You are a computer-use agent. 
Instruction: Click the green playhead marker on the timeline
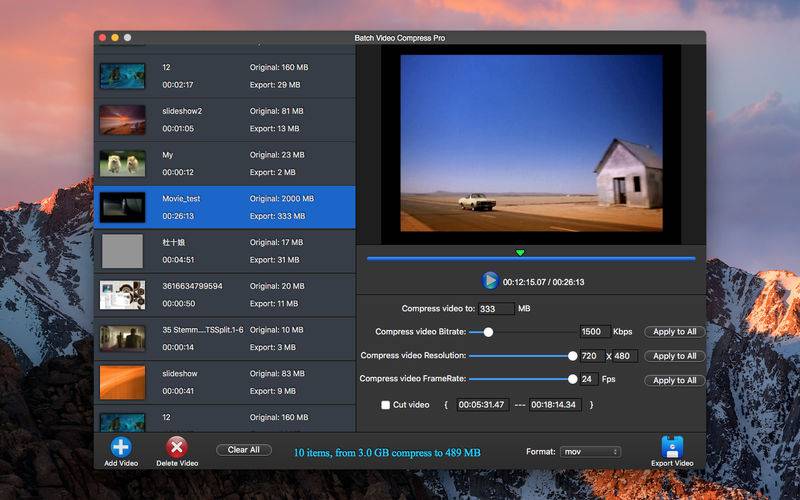520,253
